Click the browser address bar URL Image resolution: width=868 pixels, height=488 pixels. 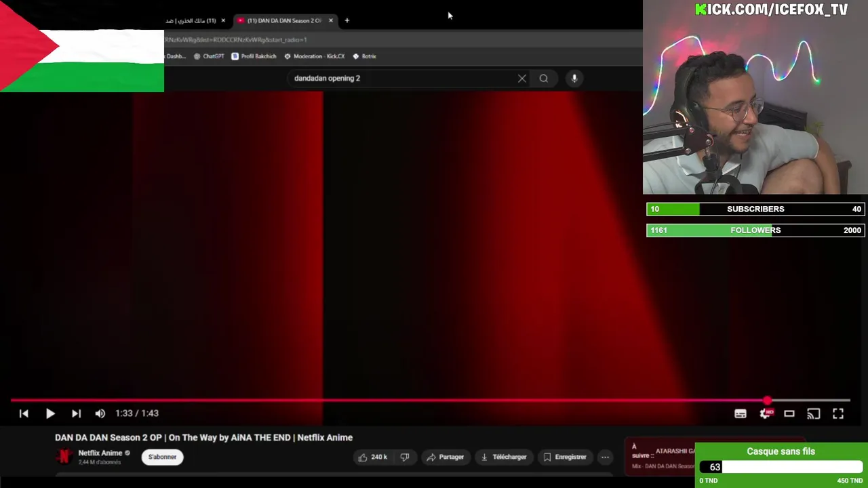click(x=236, y=40)
